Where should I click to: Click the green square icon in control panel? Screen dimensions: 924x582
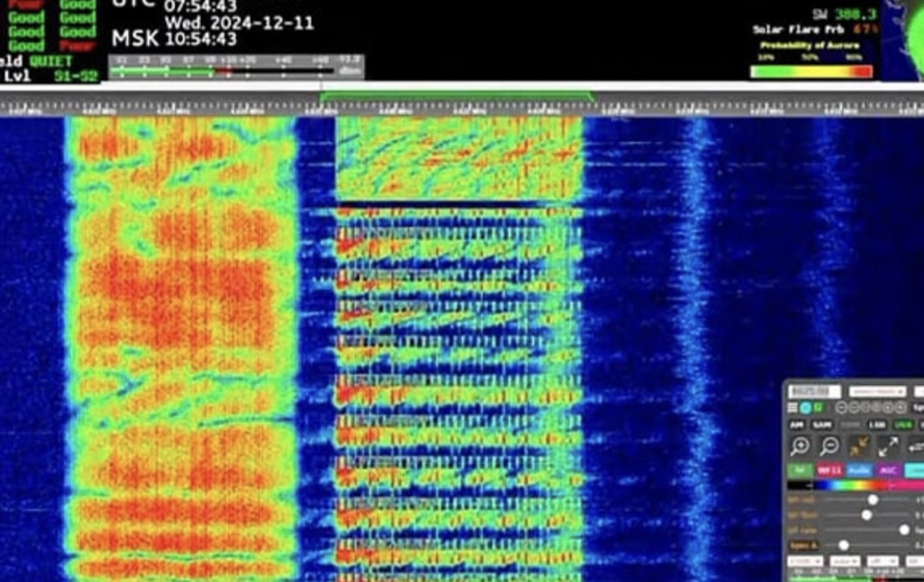pyautogui.click(x=818, y=408)
